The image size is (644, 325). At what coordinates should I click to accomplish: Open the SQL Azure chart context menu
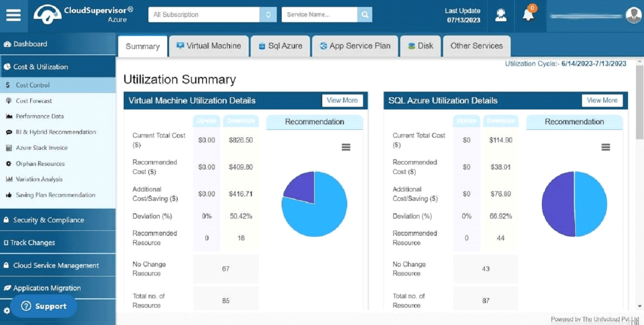pyautogui.click(x=606, y=147)
